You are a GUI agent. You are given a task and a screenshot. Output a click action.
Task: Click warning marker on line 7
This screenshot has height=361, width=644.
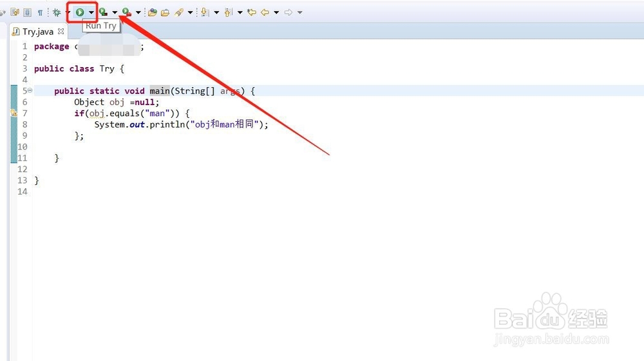pyautogui.click(x=14, y=113)
